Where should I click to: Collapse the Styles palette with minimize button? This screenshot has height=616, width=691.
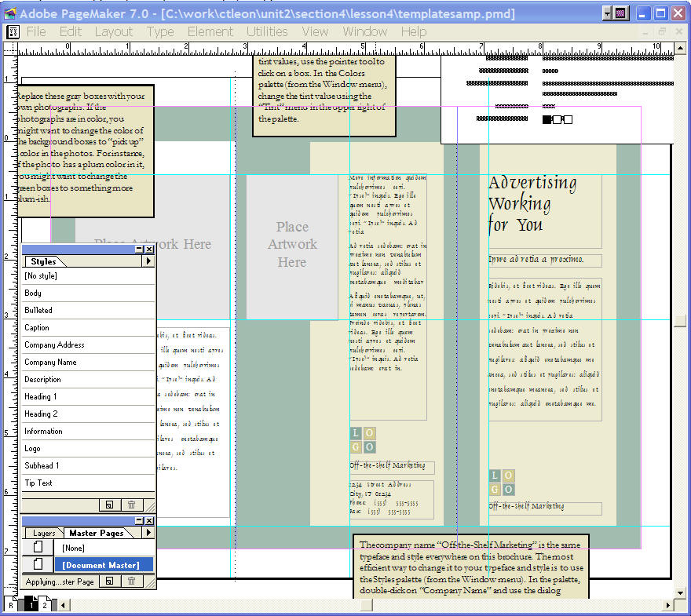click(139, 250)
